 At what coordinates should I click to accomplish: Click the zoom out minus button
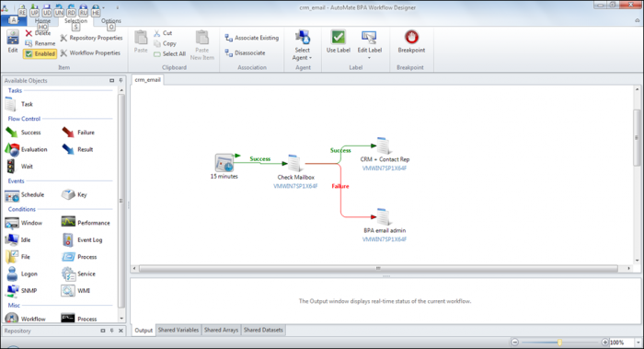tap(514, 342)
